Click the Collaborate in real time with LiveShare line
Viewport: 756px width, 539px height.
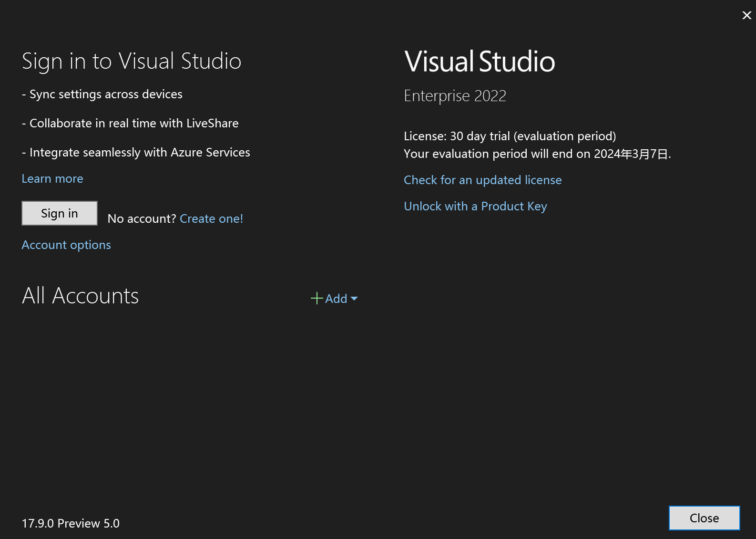pos(130,123)
